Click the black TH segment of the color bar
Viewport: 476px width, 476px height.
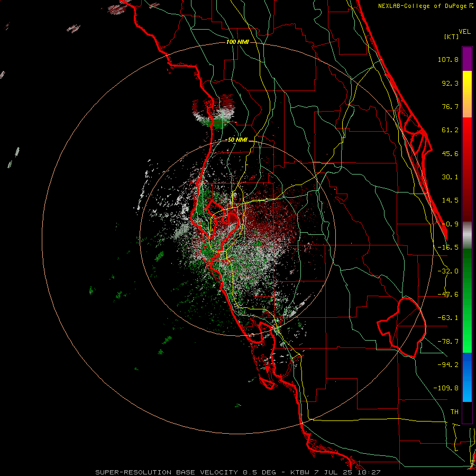467,412
